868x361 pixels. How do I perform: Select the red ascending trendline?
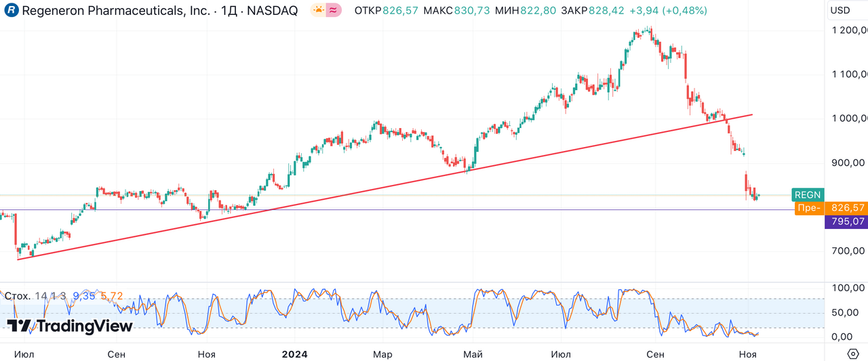point(384,187)
